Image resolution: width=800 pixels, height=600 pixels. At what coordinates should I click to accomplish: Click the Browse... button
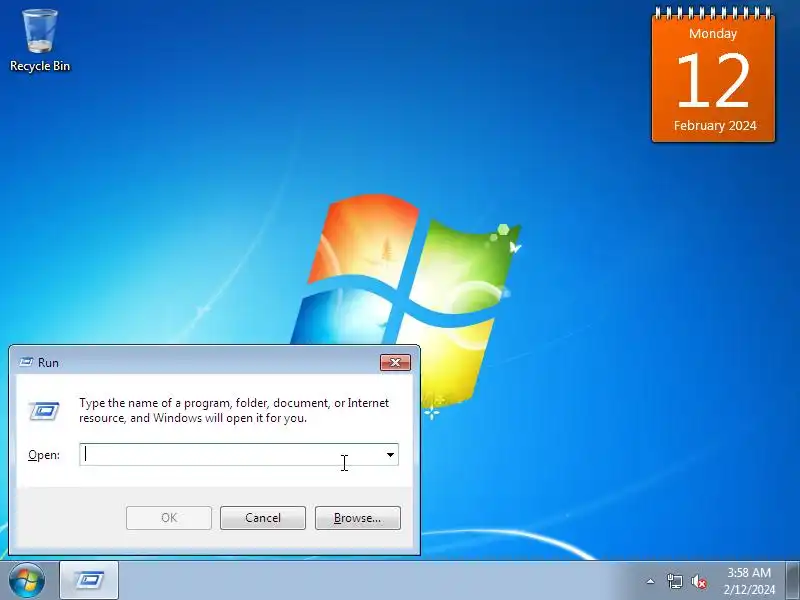(x=358, y=518)
